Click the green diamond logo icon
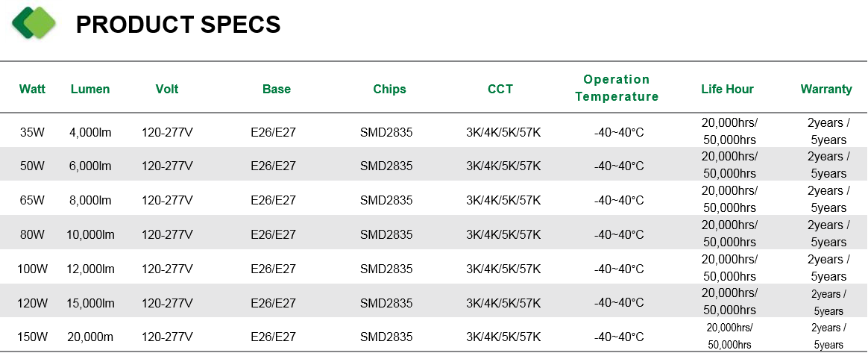This screenshot has height=353, width=868. coord(34,22)
